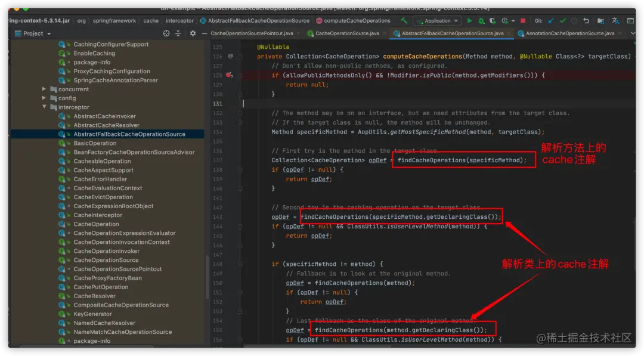Collapse the interceptor package folder
The image size is (644, 356).
coord(44,107)
